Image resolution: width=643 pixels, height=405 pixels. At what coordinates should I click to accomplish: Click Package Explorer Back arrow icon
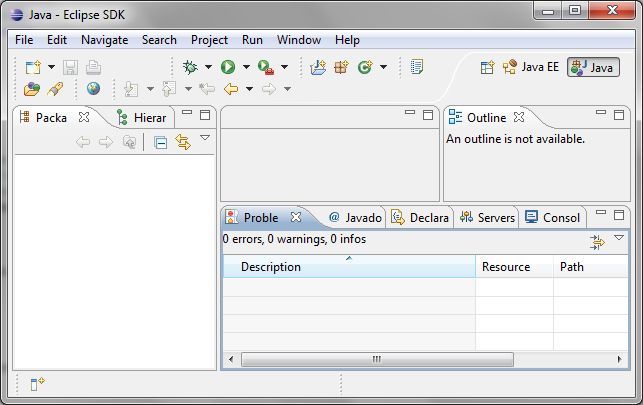(x=83, y=142)
